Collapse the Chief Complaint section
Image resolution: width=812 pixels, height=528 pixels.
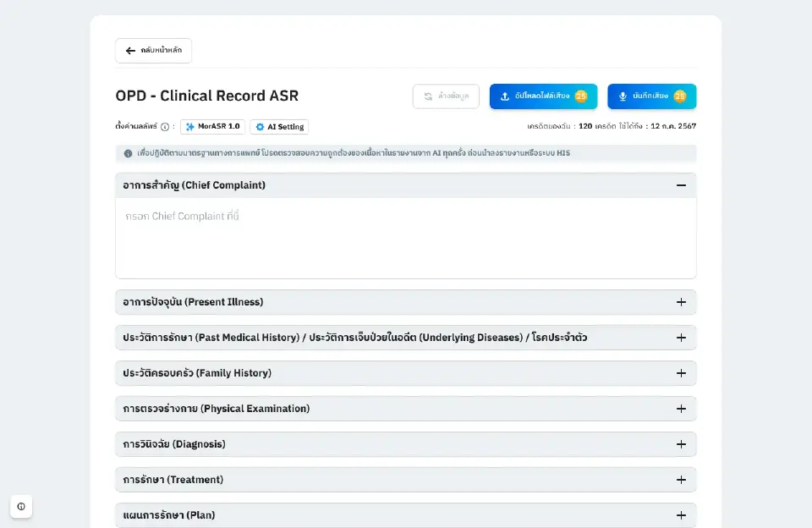click(x=681, y=185)
